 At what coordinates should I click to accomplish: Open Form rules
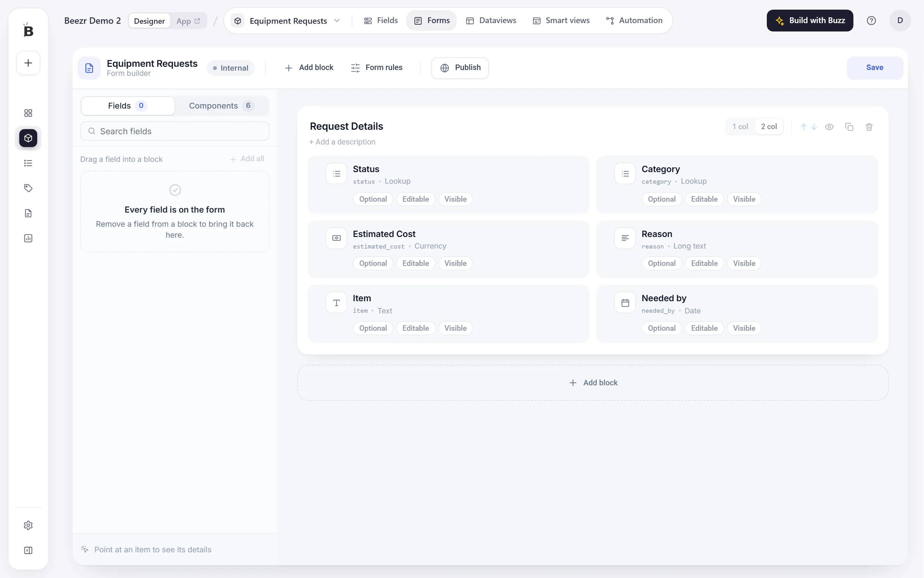tap(376, 68)
